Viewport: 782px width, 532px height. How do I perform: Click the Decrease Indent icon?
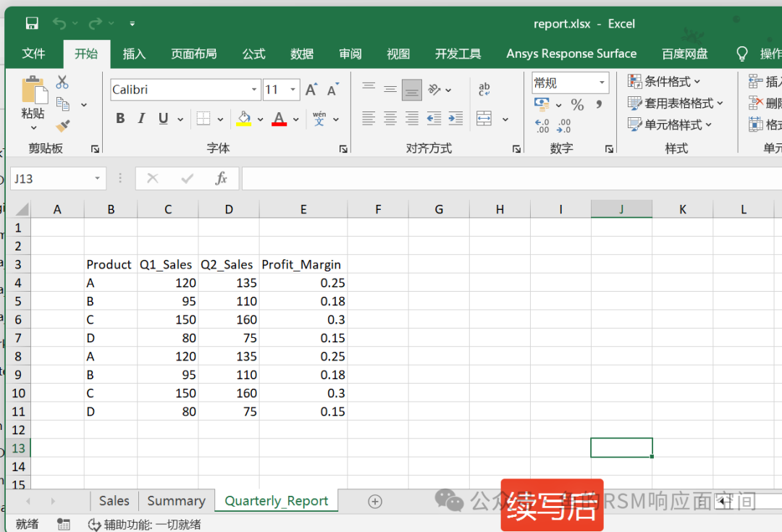point(434,118)
